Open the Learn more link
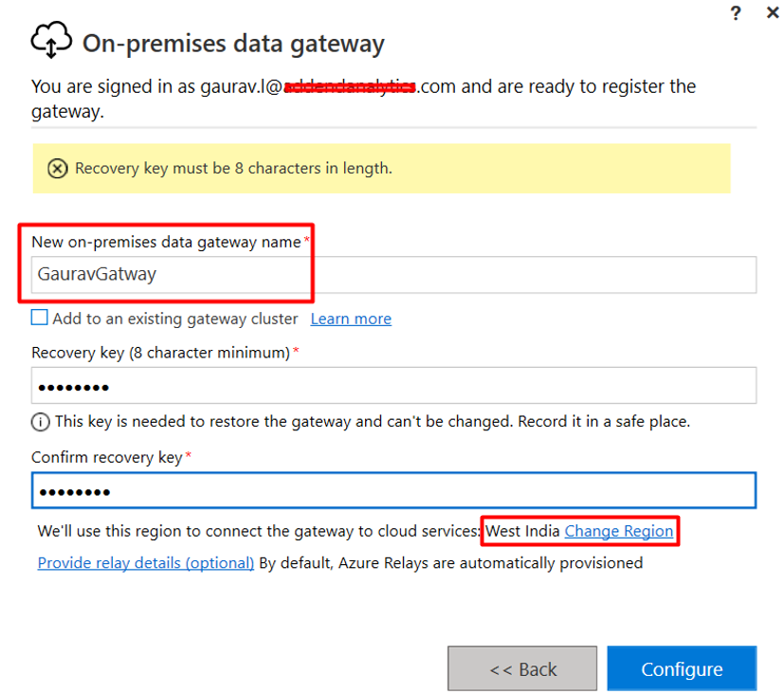Image resolution: width=784 pixels, height=694 pixels. click(351, 319)
